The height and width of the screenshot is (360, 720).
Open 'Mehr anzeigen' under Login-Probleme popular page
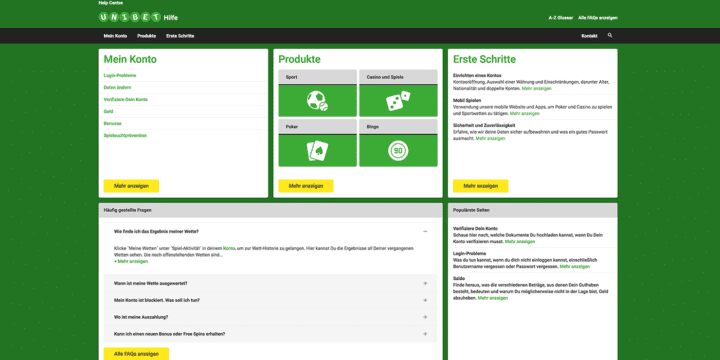tap(575, 266)
